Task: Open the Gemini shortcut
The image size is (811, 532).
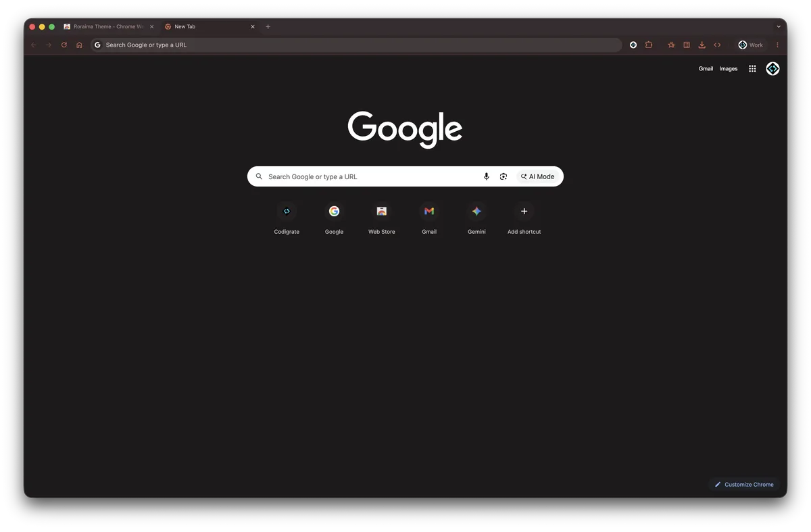Action: [x=476, y=219]
